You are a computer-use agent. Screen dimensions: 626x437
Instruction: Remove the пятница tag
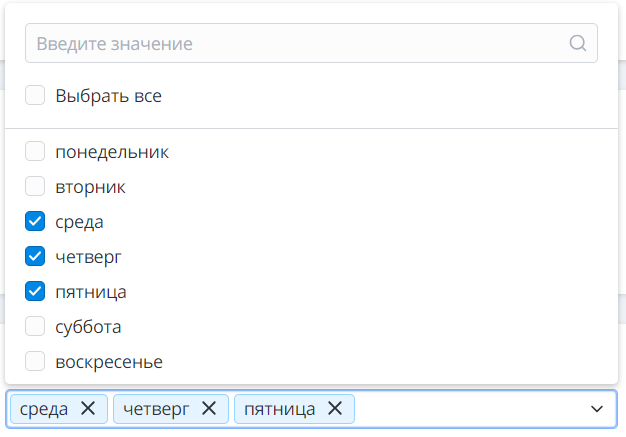335,408
